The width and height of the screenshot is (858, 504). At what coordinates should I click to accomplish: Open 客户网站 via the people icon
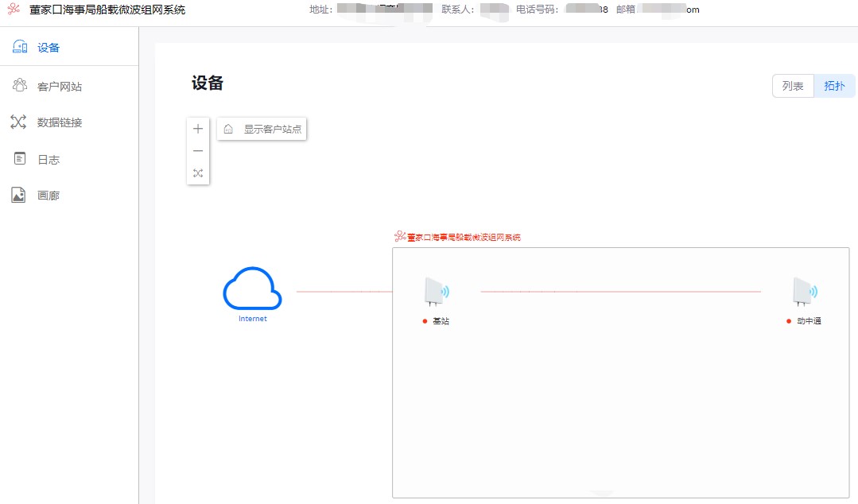point(20,84)
